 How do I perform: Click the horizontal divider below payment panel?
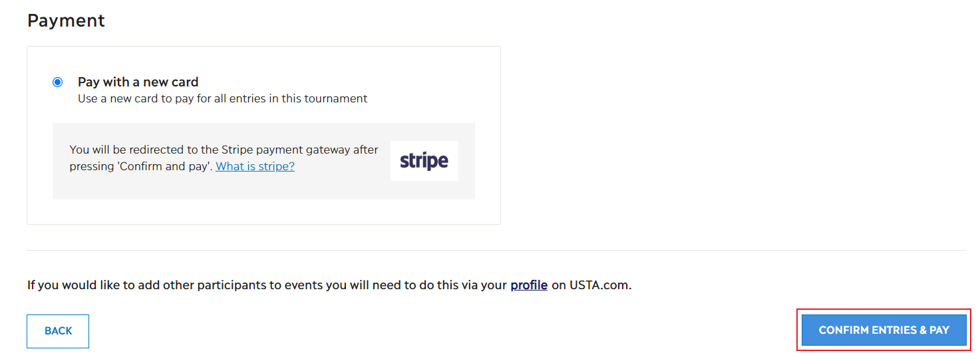click(x=496, y=251)
